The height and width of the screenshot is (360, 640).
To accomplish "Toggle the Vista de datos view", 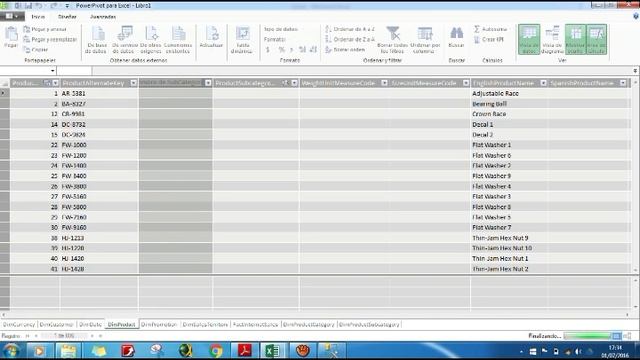I will point(529,39).
